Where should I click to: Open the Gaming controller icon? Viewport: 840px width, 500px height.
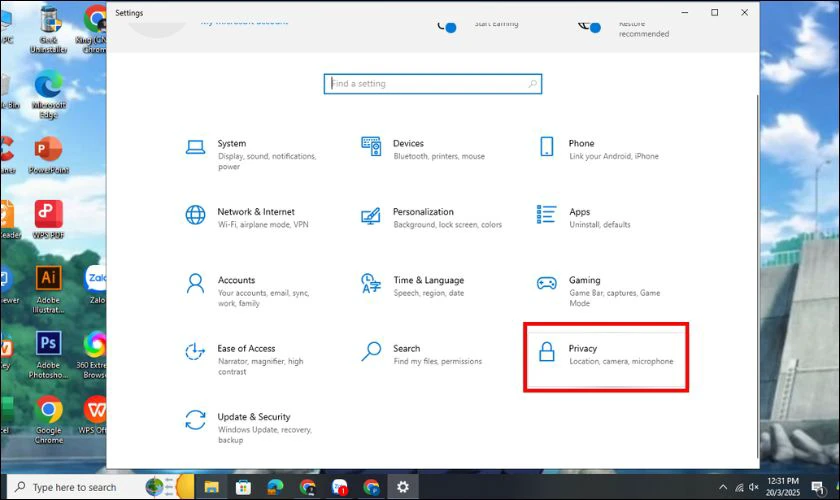click(546, 283)
